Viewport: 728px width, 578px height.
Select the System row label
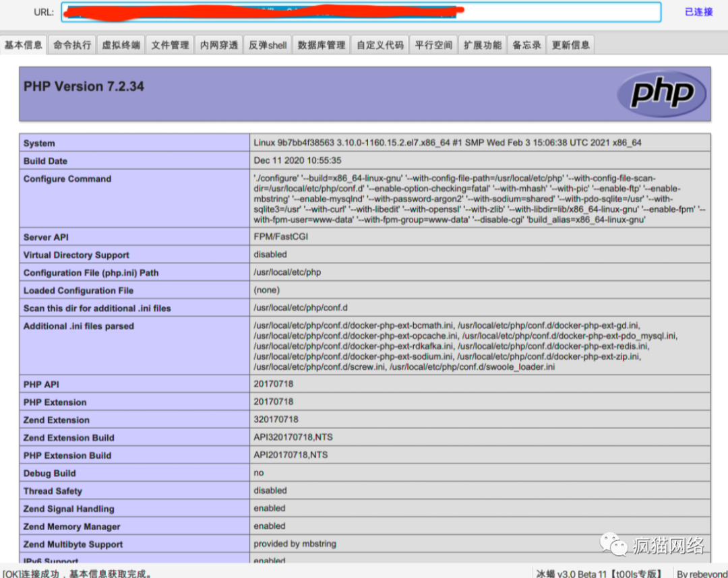coord(39,143)
